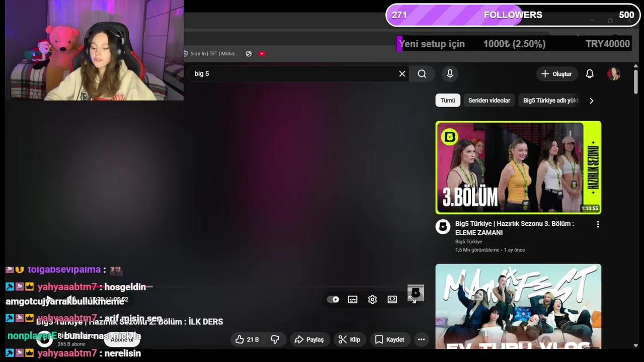The width and height of the screenshot is (644, 362).
Task: Open options menu for 3. Bölüm video
Action: (x=598, y=224)
